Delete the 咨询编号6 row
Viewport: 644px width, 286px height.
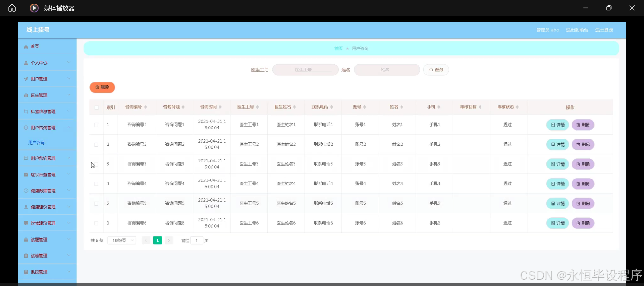(583, 223)
